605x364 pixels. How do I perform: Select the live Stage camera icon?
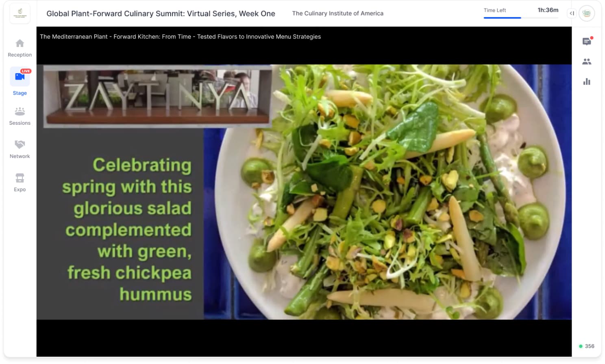click(x=20, y=76)
